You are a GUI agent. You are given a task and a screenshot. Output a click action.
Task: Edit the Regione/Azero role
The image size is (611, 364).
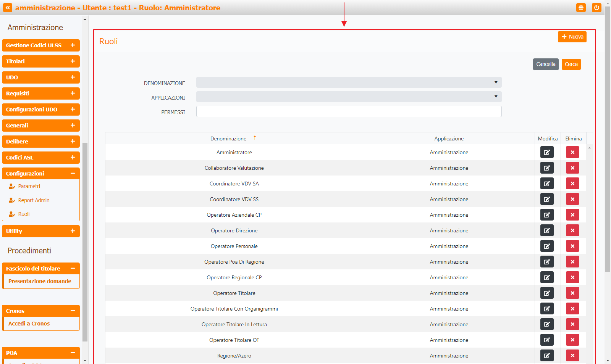[547, 356]
